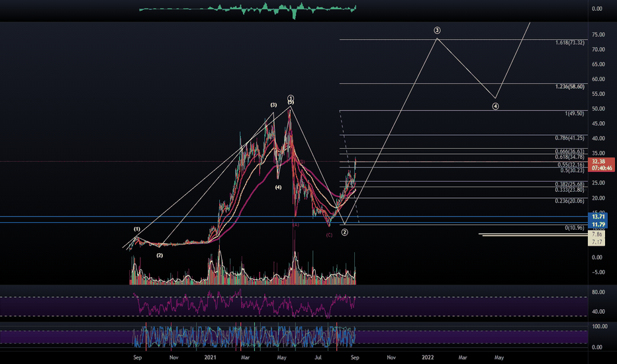Click the 07:40:46 bar countdown timer

(x=602, y=168)
